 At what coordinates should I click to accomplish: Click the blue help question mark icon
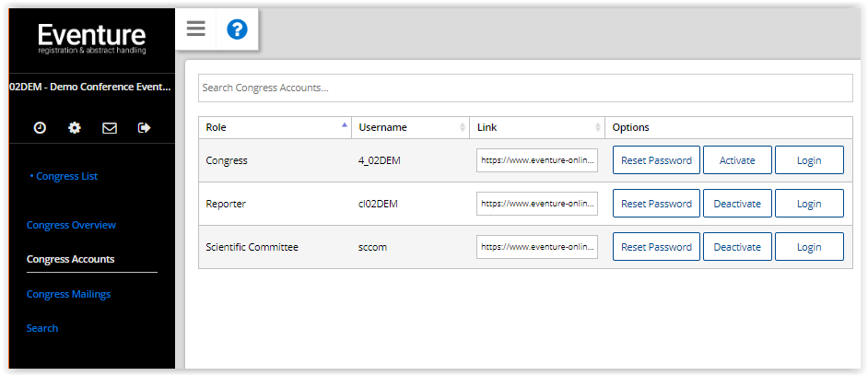coord(237,29)
